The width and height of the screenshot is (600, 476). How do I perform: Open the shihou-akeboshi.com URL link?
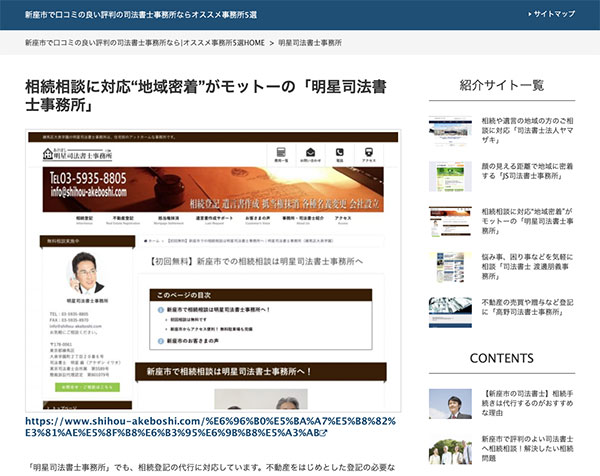pyautogui.click(x=210, y=427)
